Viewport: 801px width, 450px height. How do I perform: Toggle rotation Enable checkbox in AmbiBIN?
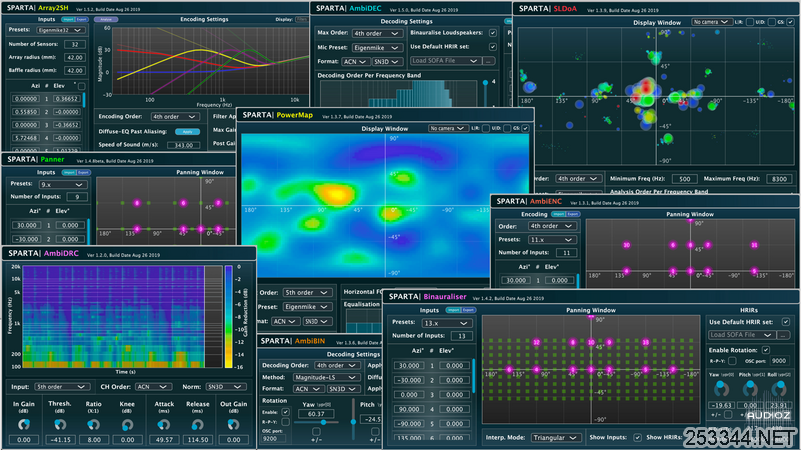(286, 412)
